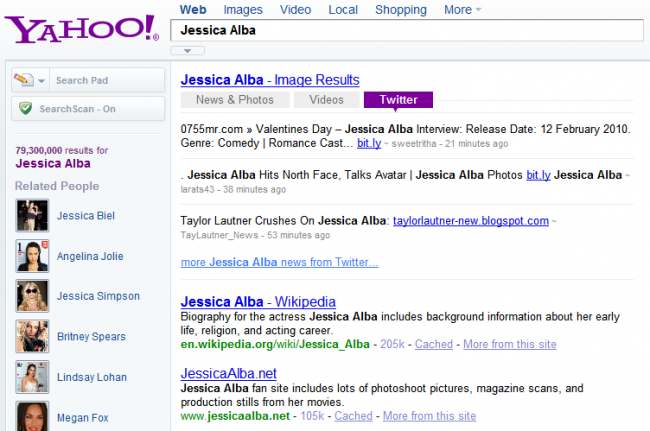Click the www.jessicaalba.net green URL text
The height and width of the screenshot is (431, 650).
click(235, 416)
